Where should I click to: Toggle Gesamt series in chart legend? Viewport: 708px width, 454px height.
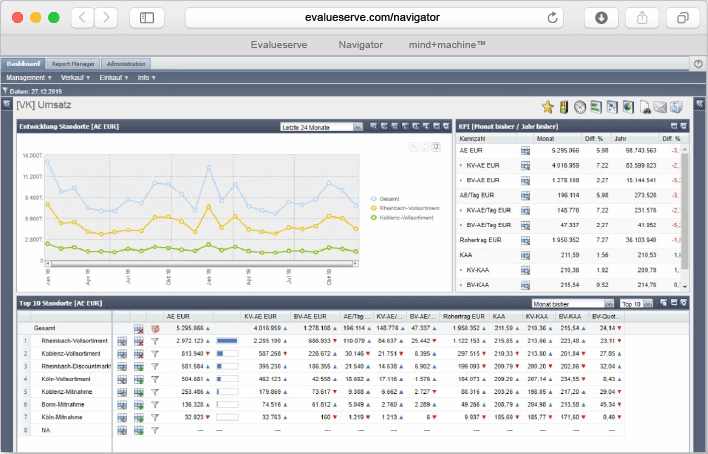coord(385,199)
